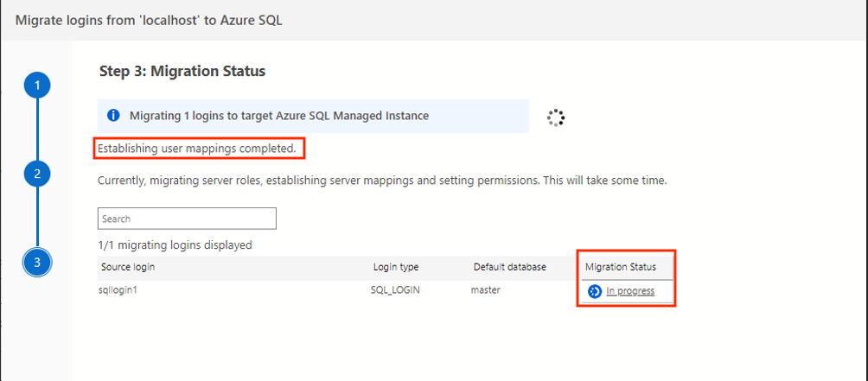Sort by Source login column header
Image resolution: width=868 pixels, height=381 pixels.
pos(128,267)
